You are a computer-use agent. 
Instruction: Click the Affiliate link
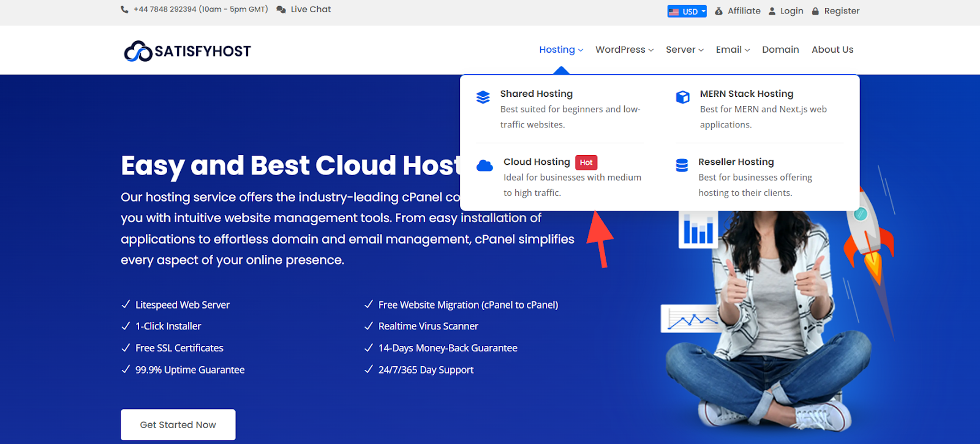(744, 11)
